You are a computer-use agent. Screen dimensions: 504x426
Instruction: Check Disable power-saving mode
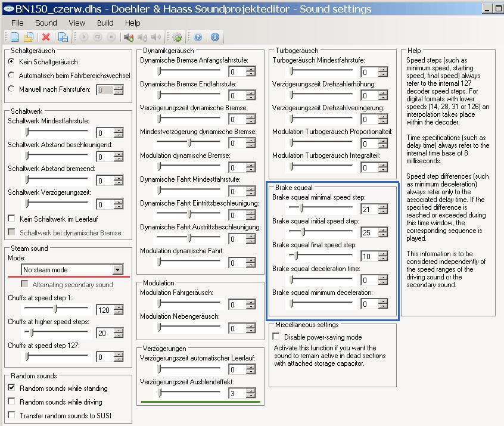(276, 336)
